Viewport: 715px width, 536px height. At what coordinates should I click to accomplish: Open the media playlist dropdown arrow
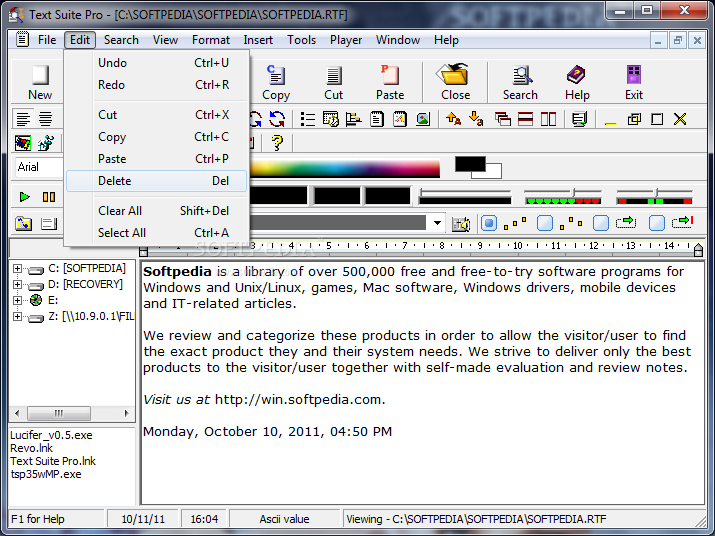437,223
